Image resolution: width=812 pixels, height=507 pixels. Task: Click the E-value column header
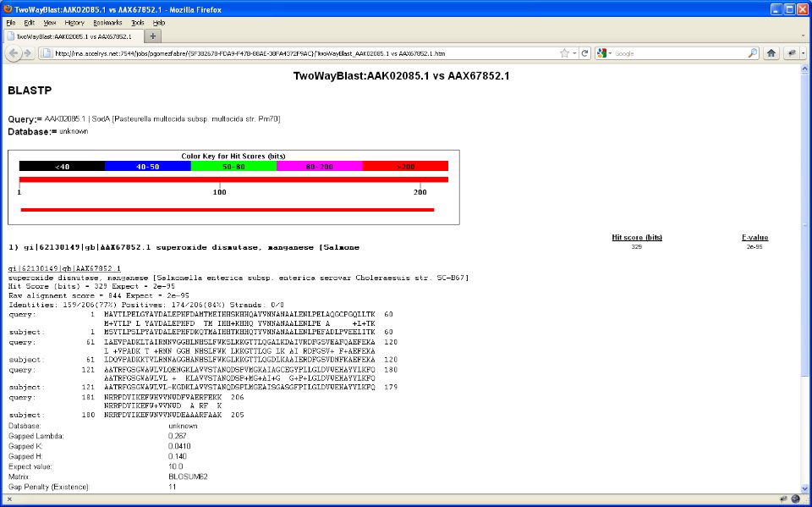(755, 238)
